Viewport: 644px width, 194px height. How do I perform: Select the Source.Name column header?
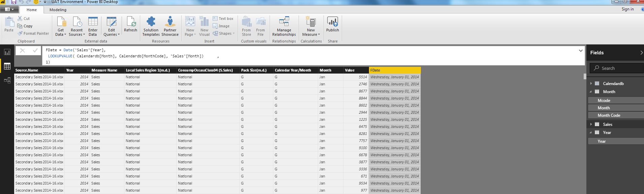coord(39,70)
